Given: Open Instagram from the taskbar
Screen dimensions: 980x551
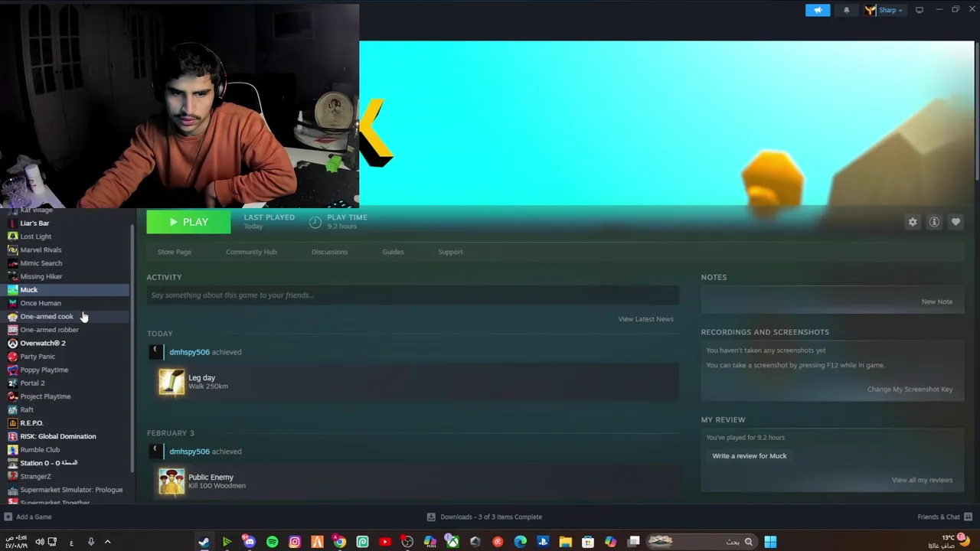Looking at the screenshot, I should [x=295, y=542].
